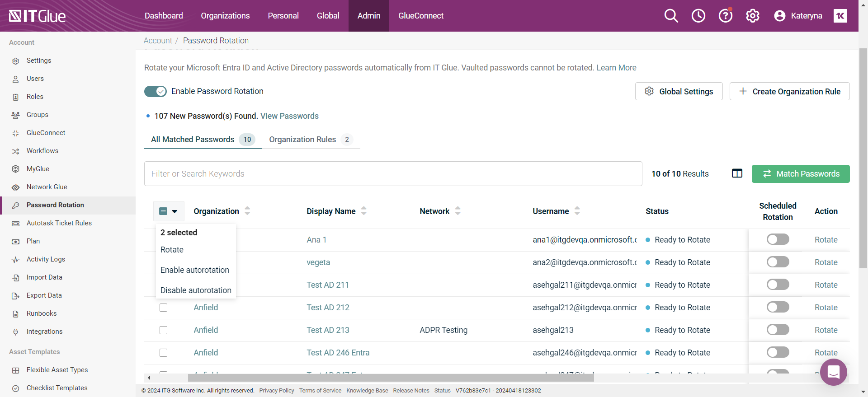Sort by Organization column arrows
This screenshot has width=868, height=397.
[x=247, y=211]
